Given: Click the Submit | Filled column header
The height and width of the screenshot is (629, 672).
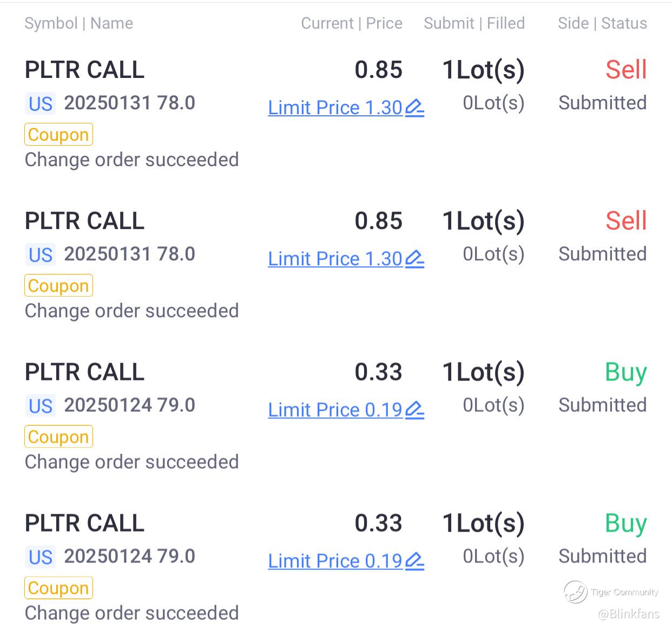Looking at the screenshot, I should (x=474, y=23).
